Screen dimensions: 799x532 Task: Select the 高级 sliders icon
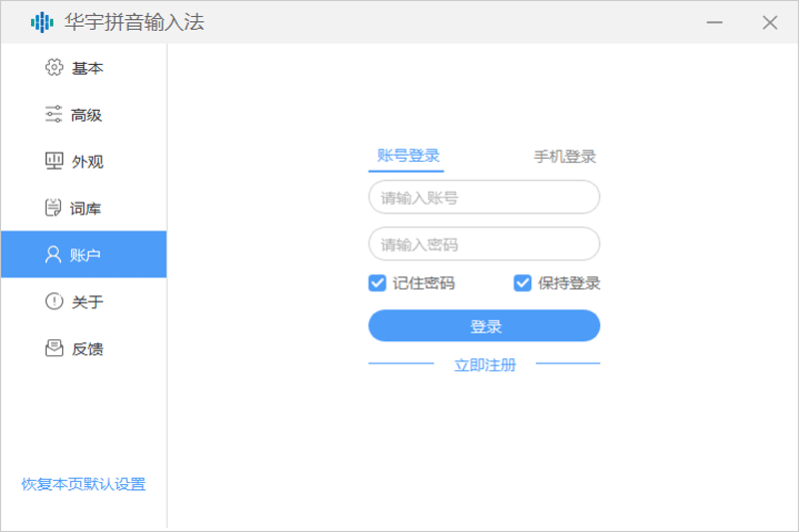click(54, 115)
